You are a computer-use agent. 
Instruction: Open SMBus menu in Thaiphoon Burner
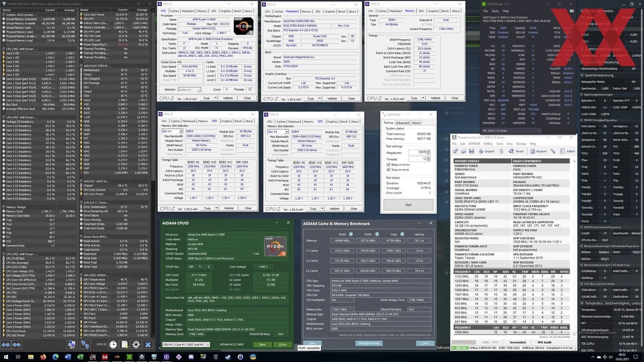pyautogui.click(x=488, y=144)
